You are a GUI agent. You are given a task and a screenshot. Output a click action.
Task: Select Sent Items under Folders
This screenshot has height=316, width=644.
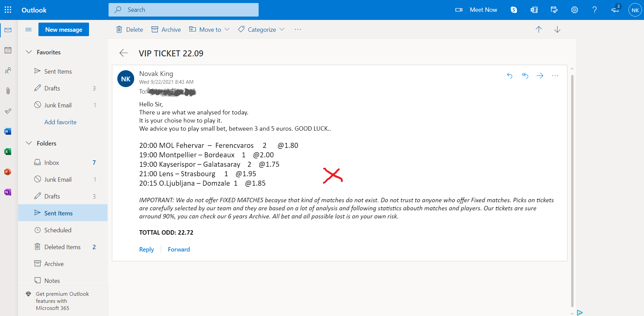coord(63,213)
